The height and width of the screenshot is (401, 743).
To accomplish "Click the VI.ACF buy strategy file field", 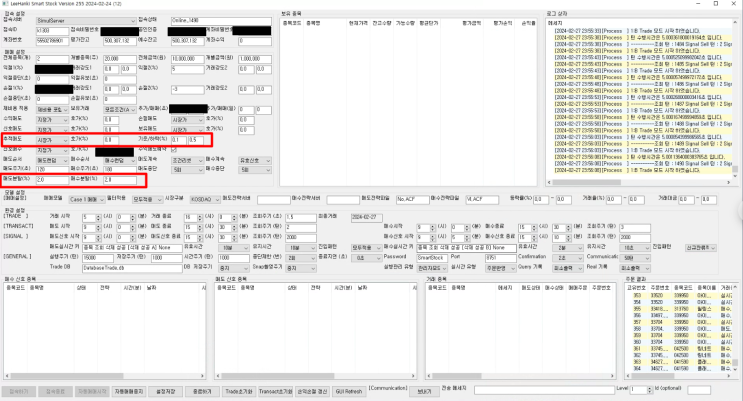I will point(482,200).
